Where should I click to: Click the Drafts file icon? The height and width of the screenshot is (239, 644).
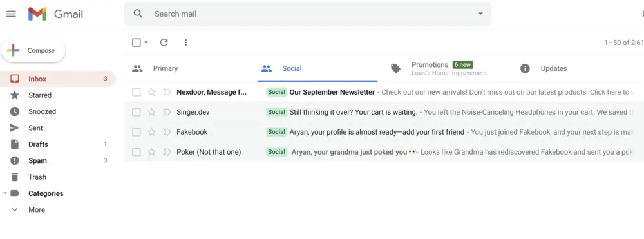coord(15,144)
